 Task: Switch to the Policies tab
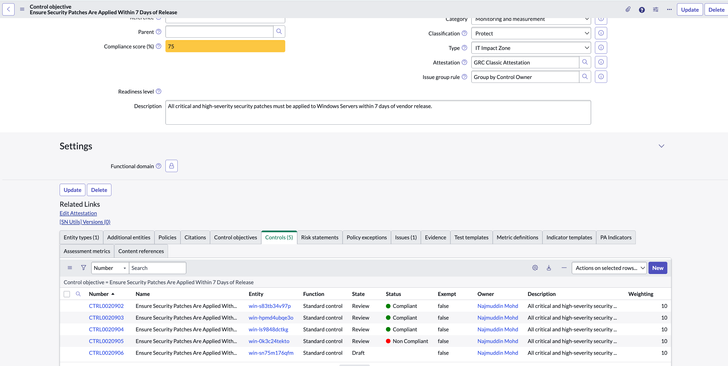click(x=168, y=237)
